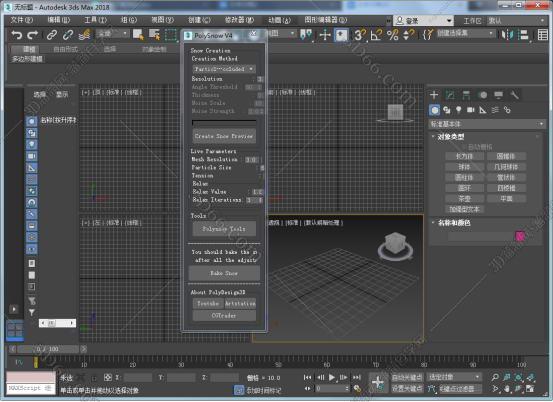
Task: Click the Auto Key button
Action: pos(407,377)
